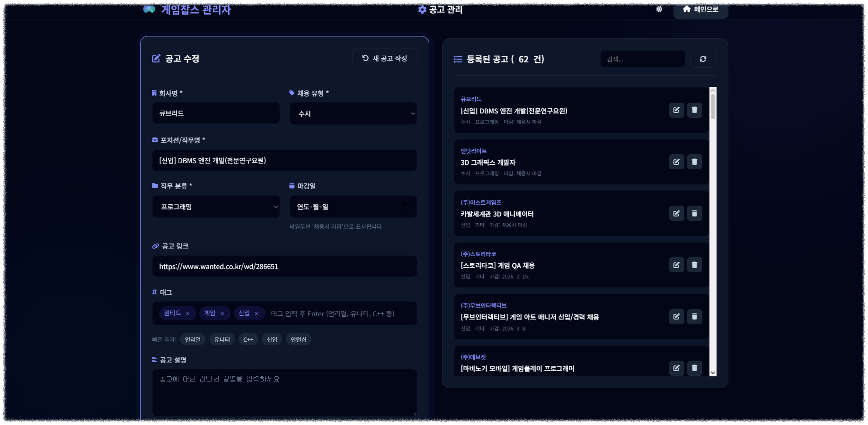Refresh the registered listings

[x=703, y=59]
